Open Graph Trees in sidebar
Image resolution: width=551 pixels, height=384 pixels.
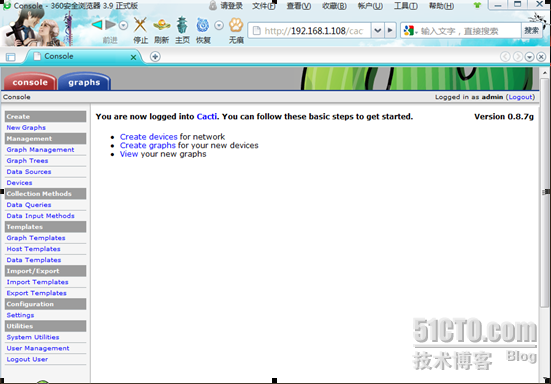(27, 161)
